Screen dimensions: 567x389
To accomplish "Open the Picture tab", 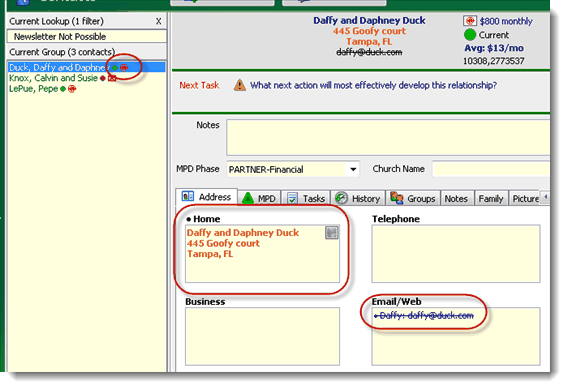I will click(x=525, y=199).
